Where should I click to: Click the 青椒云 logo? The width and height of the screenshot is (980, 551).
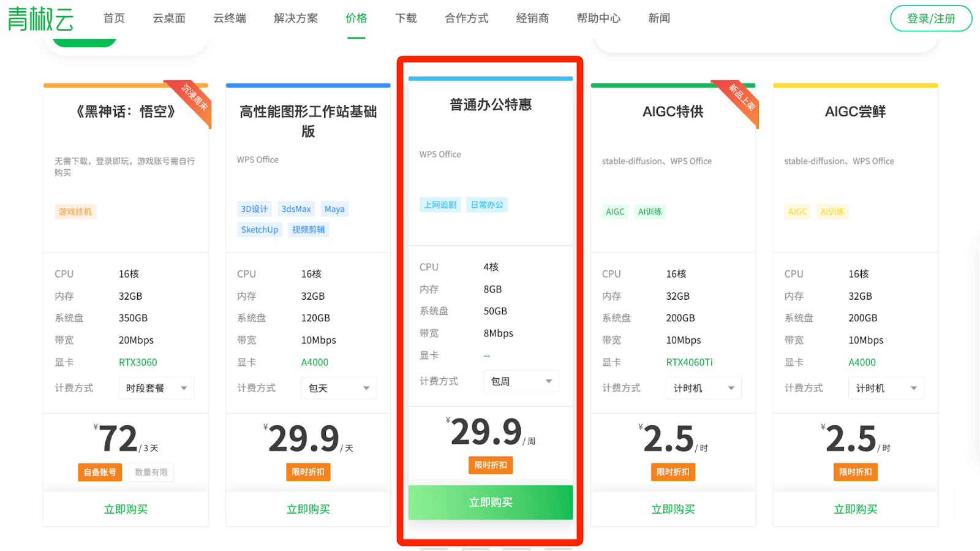pos(41,18)
